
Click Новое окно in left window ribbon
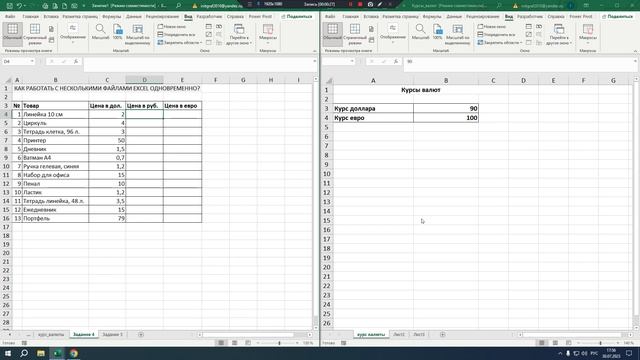pos(172,27)
